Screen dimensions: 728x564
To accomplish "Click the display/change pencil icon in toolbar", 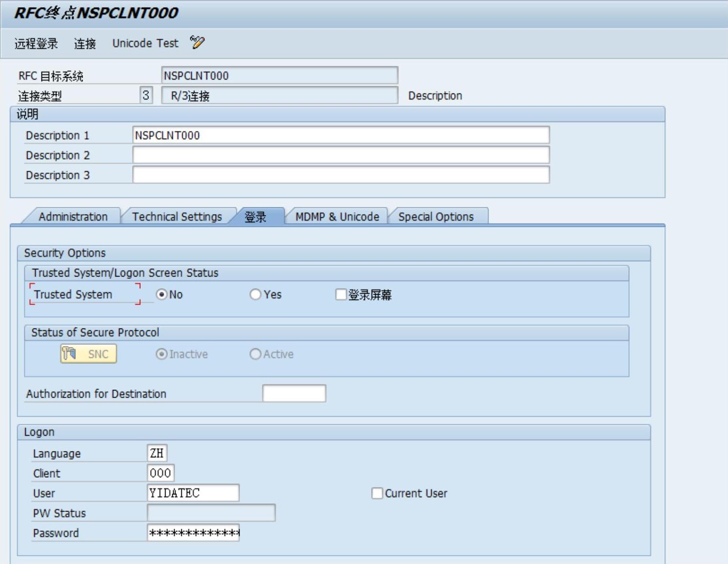I will [x=197, y=42].
